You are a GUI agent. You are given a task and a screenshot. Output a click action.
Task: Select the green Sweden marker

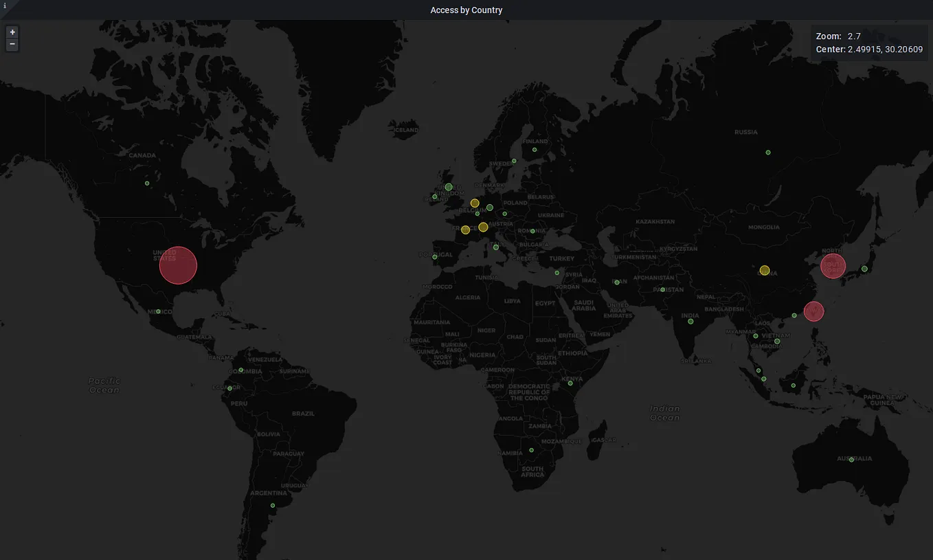514,161
